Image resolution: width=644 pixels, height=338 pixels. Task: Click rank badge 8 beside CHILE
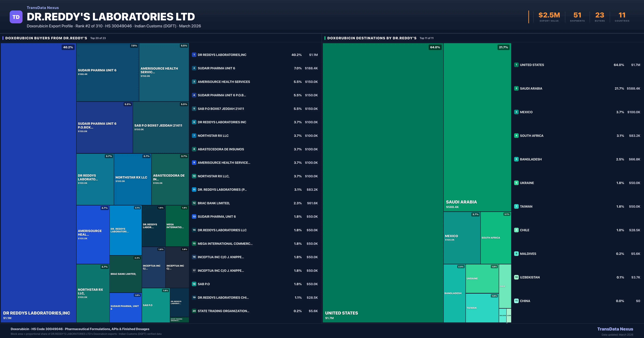pyautogui.click(x=516, y=230)
